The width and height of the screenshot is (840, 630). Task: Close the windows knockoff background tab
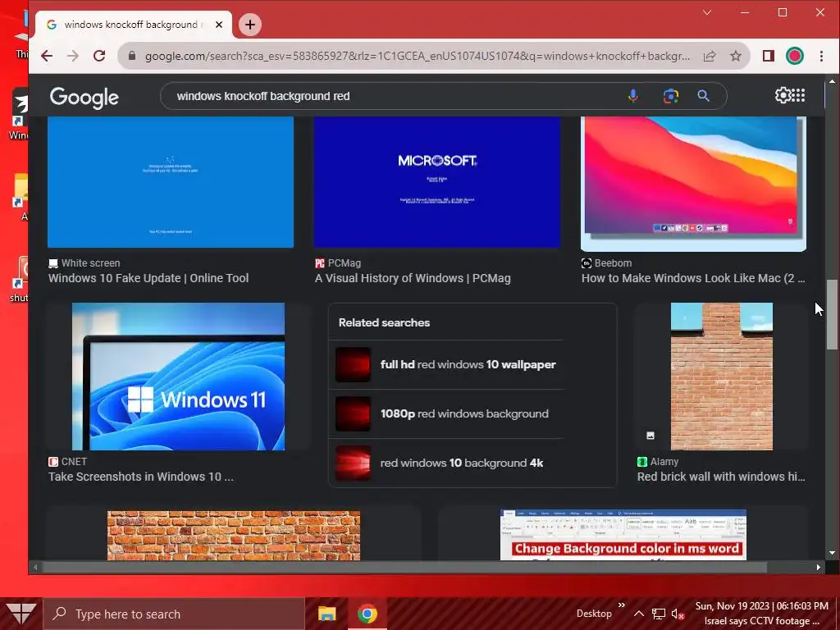point(218,25)
